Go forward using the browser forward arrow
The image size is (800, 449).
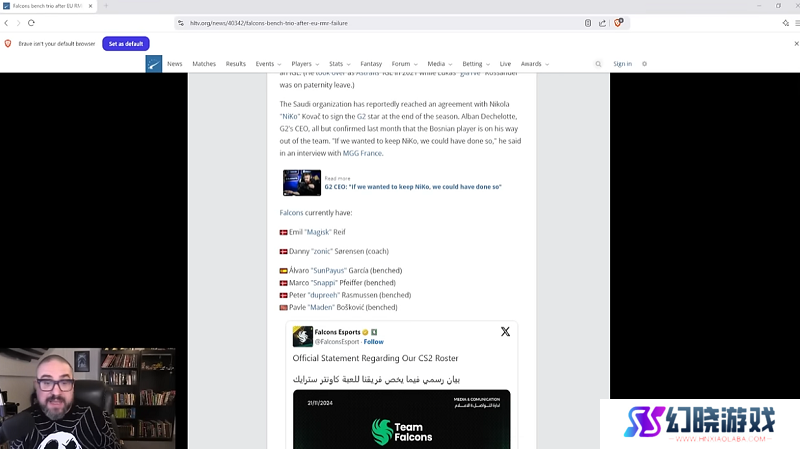point(18,23)
